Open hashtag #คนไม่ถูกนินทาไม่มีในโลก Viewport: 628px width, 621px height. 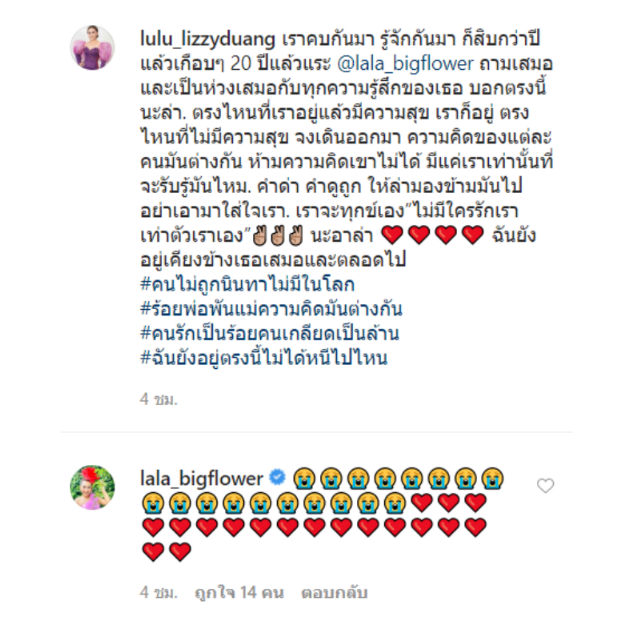[248, 285]
